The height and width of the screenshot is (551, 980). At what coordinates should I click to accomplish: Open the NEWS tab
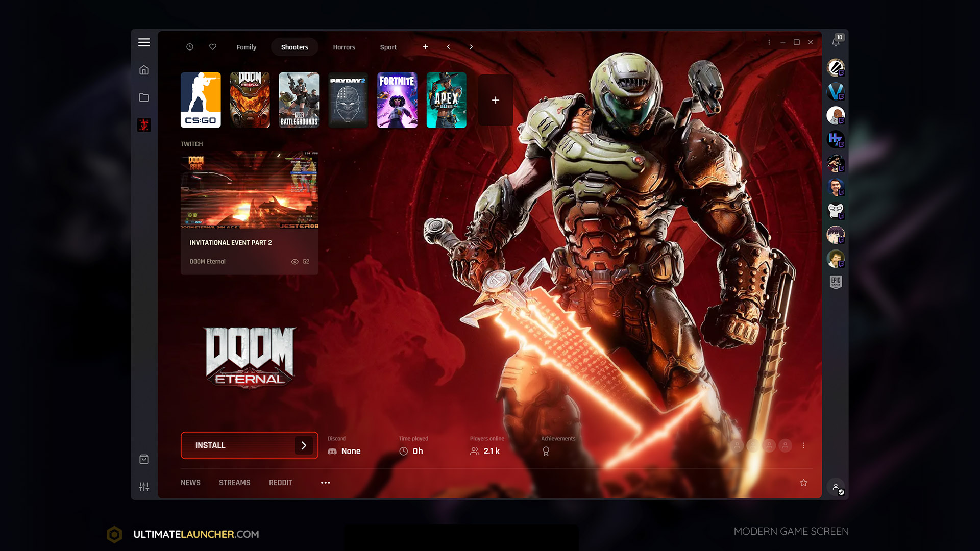190,483
